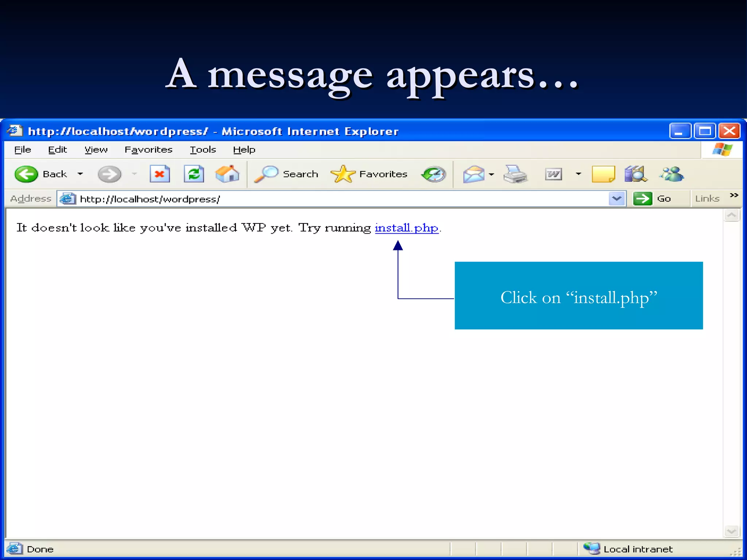Expand the Mail dropdown arrow

tap(491, 174)
